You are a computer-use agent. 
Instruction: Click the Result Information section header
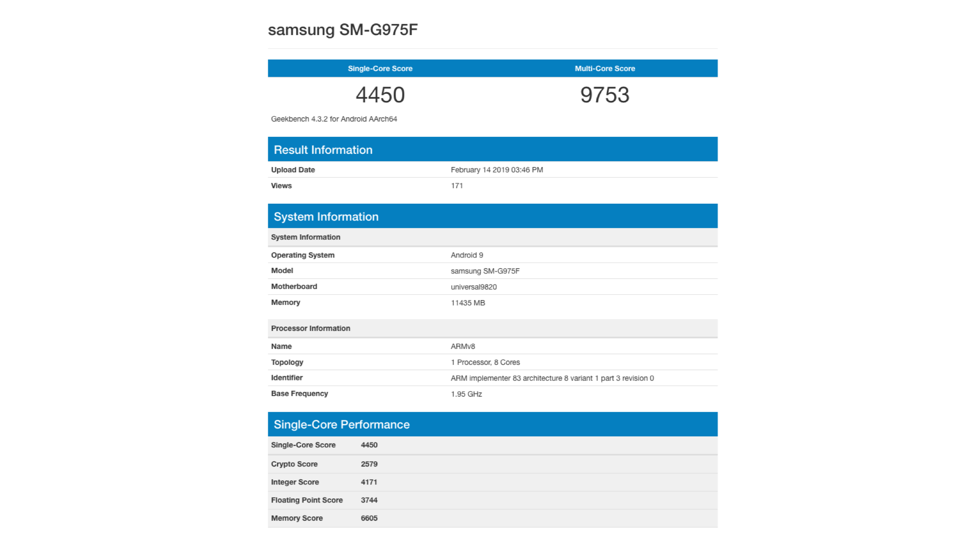(x=323, y=150)
